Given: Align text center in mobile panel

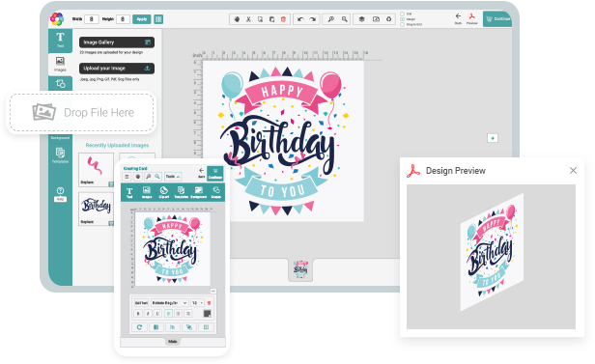Looking at the screenshot, I should [179, 313].
